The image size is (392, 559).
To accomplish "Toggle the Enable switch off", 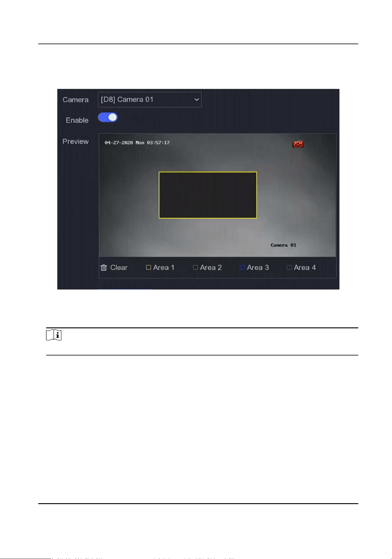I will pyautogui.click(x=108, y=118).
